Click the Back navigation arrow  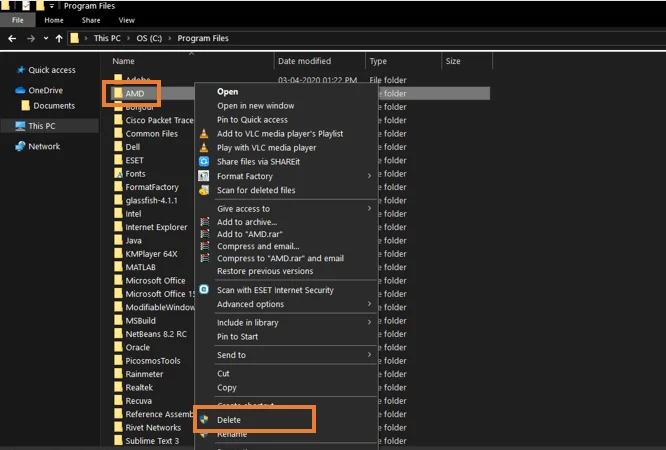pyautogui.click(x=12, y=39)
